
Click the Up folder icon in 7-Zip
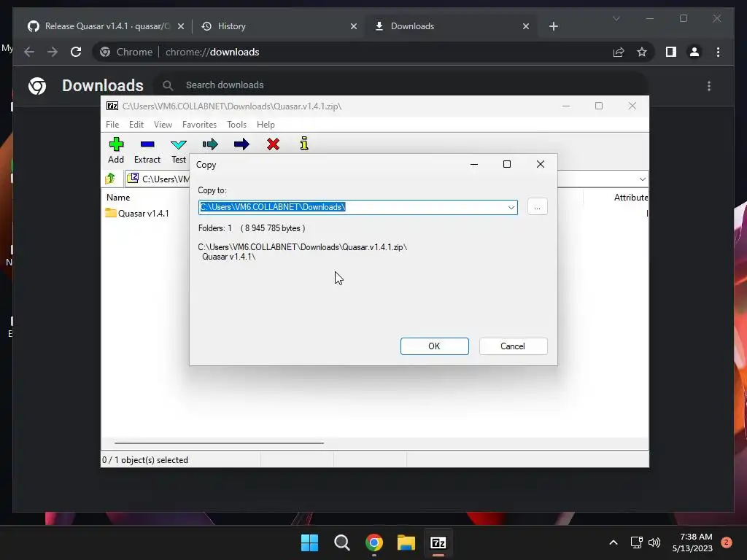pos(111,179)
